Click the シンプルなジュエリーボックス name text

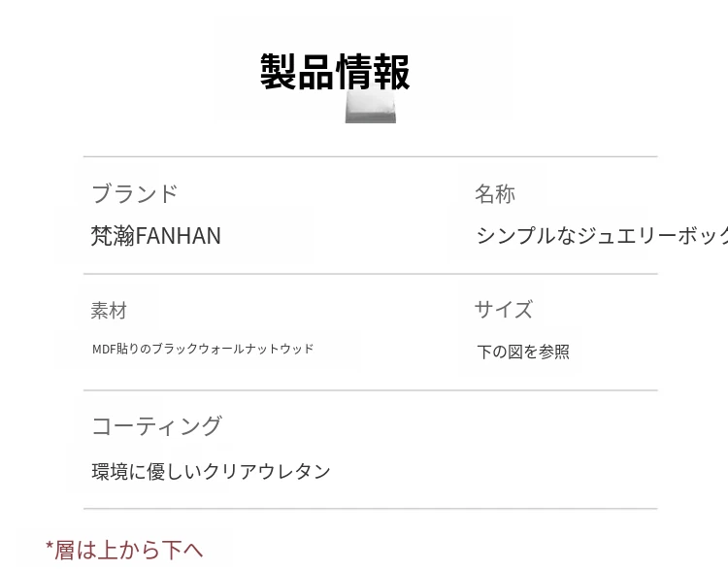[x=602, y=236]
